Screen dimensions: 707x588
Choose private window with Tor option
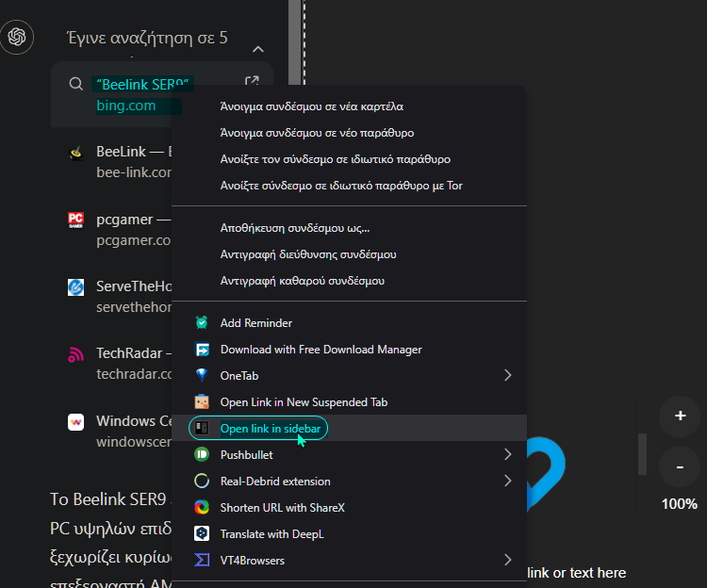(x=349, y=186)
